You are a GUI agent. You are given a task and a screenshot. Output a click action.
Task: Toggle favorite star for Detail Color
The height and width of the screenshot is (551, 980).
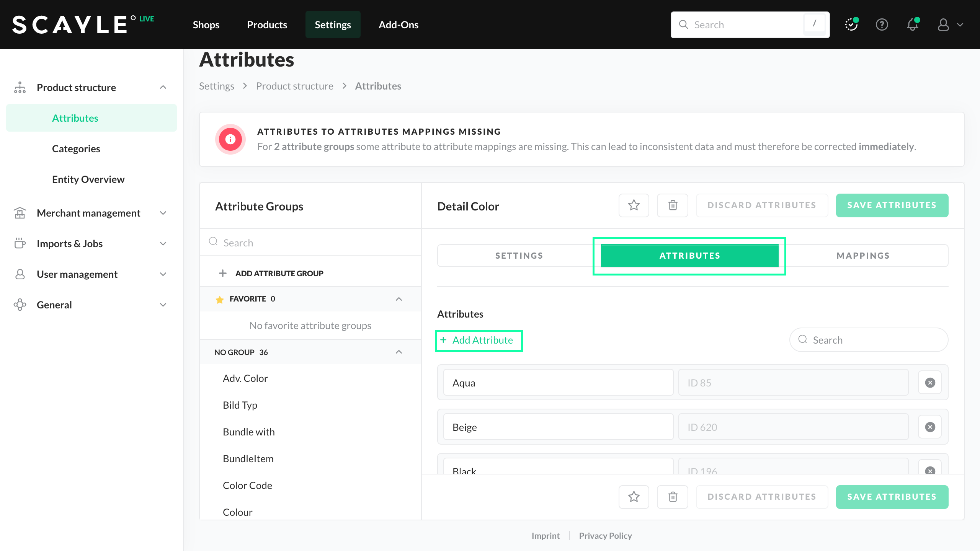634,205
